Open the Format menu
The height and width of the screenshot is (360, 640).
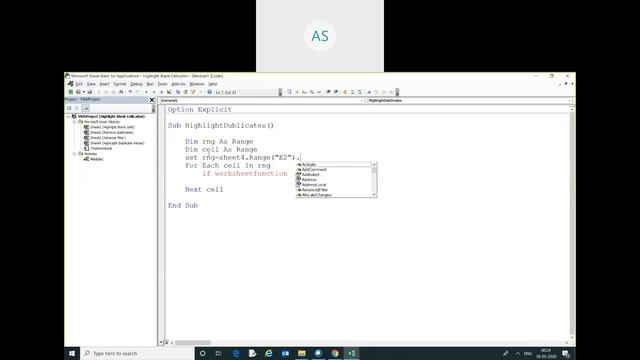click(120, 84)
